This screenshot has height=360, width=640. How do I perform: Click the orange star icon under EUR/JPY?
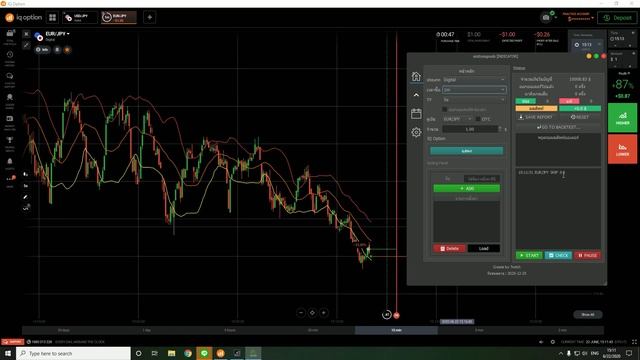(67, 50)
